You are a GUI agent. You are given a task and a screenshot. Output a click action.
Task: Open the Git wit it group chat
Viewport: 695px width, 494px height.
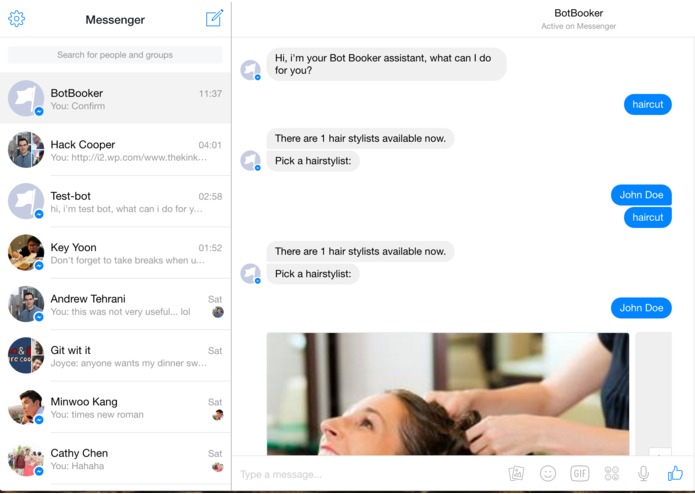point(115,355)
